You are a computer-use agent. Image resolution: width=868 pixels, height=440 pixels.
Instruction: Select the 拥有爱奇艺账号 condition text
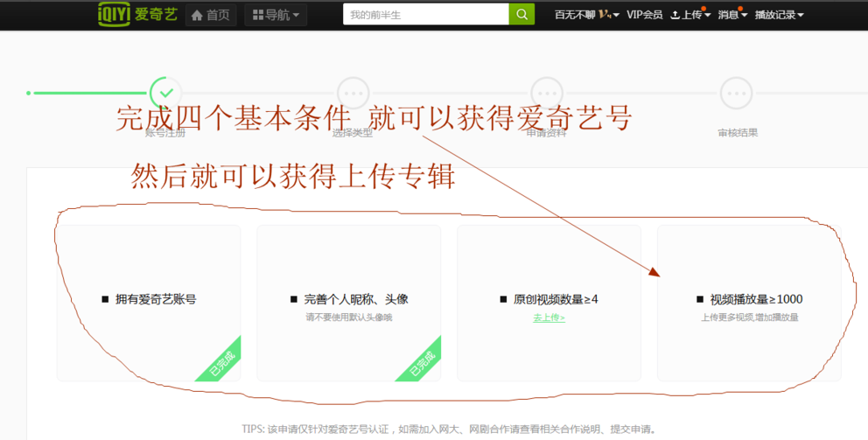(156, 299)
